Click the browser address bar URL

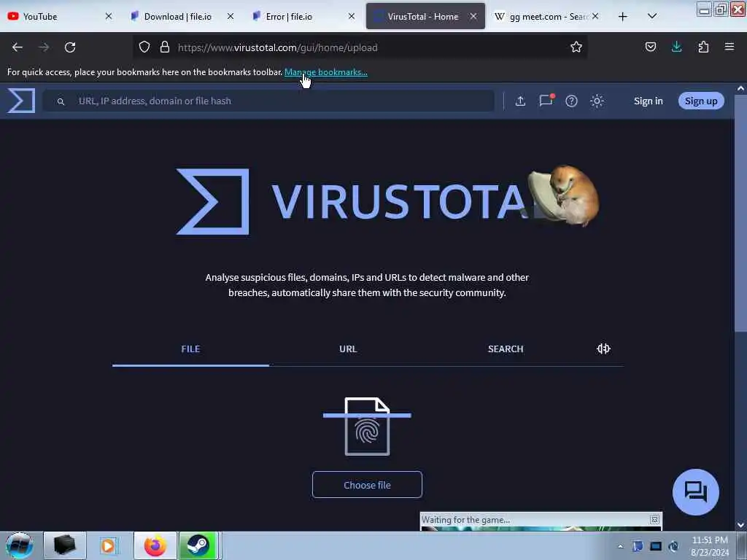277,47
